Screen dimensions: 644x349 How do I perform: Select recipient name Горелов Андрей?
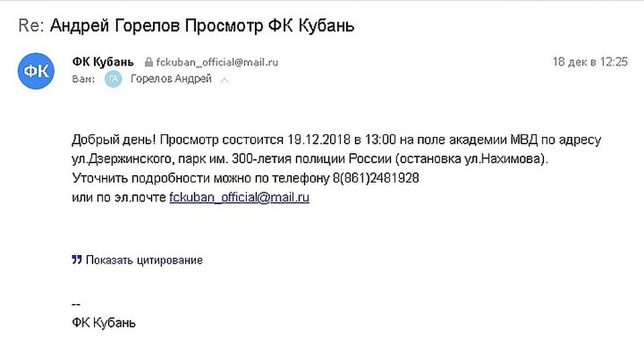(x=171, y=79)
